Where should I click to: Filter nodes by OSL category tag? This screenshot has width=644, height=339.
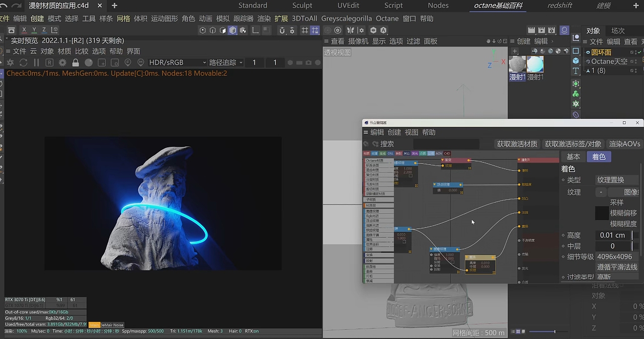point(390,153)
